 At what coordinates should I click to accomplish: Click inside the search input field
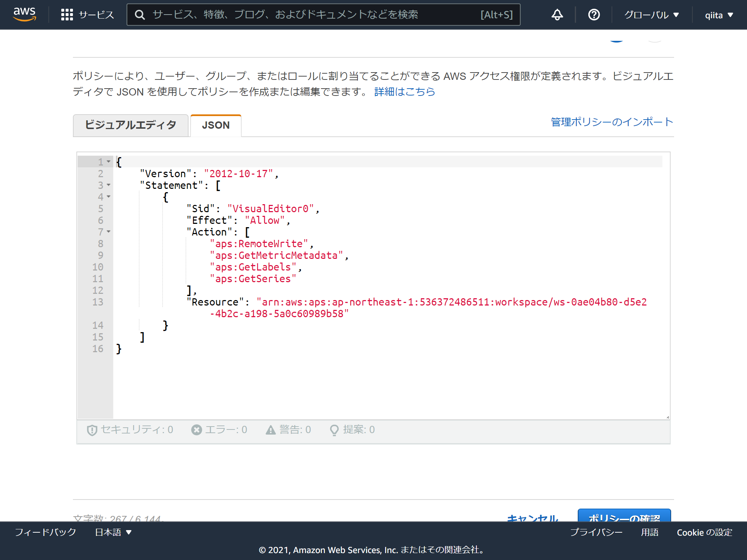click(x=292, y=15)
